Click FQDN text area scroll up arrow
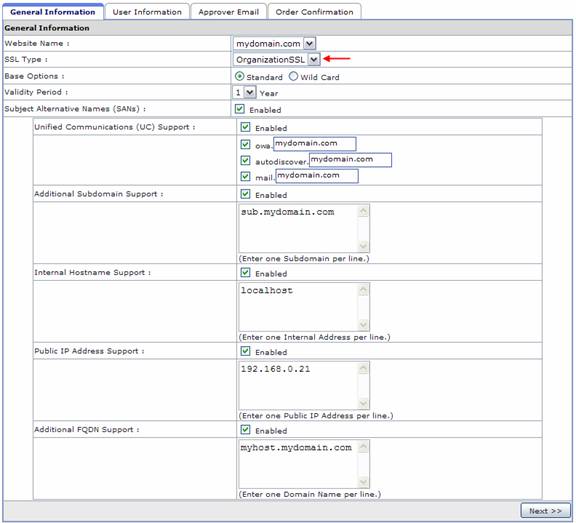This screenshot has width=576, height=523. (x=363, y=447)
